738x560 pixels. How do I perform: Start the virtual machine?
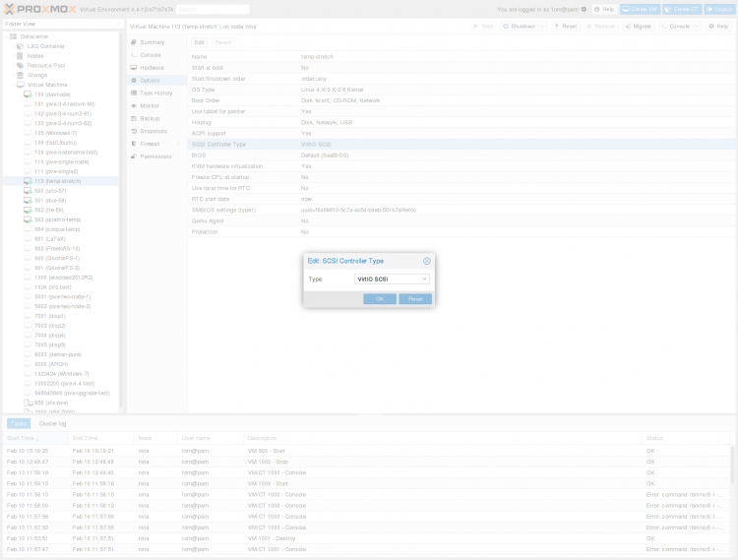tap(483, 27)
